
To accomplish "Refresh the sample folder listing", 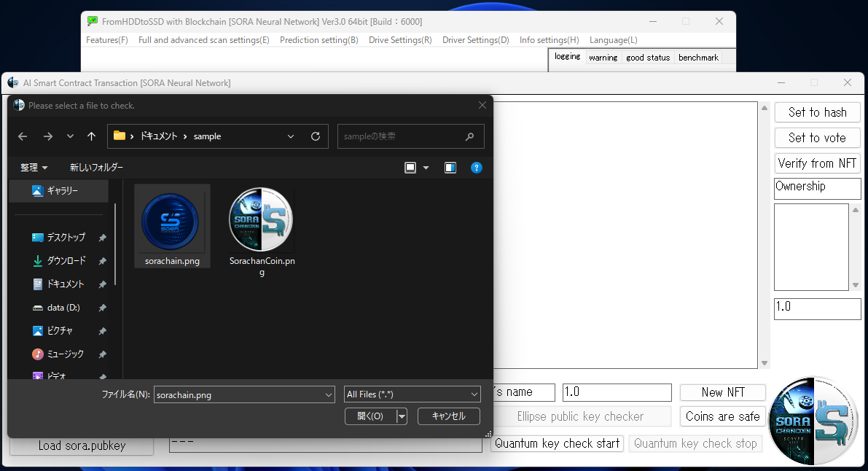I will coord(315,136).
